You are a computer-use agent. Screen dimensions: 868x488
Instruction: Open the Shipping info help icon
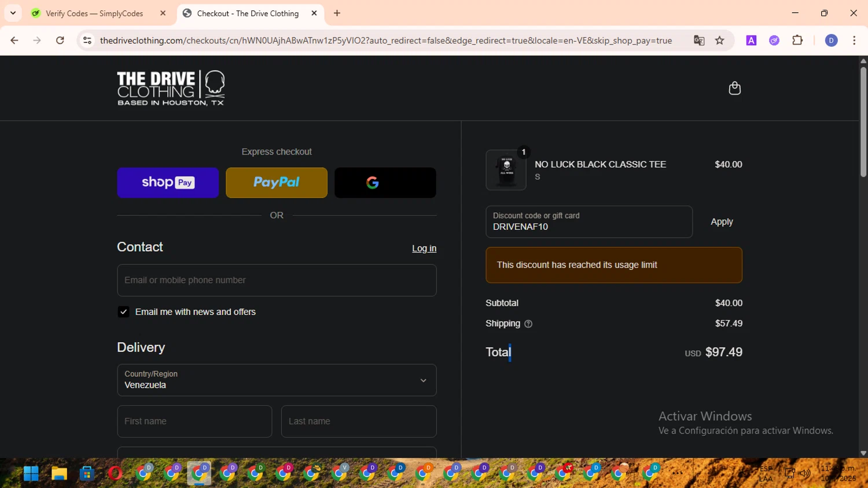point(528,324)
